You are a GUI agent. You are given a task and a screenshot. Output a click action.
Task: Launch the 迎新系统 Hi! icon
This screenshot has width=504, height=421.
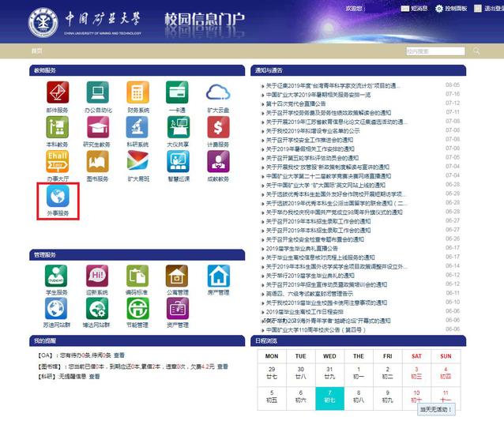coord(97,276)
